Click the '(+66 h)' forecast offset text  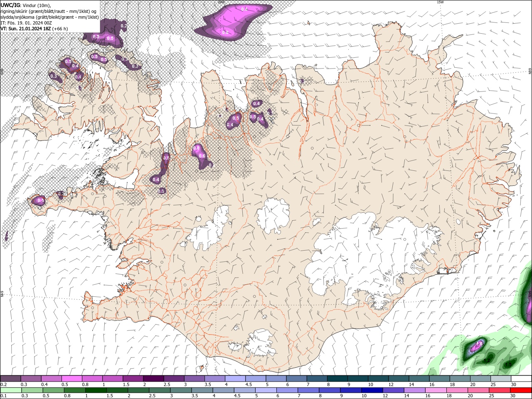(x=60, y=29)
